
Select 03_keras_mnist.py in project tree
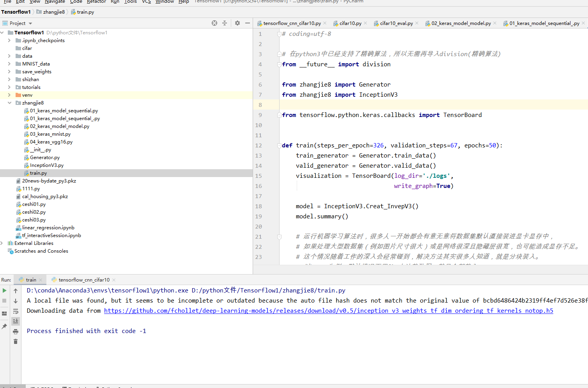(50, 134)
